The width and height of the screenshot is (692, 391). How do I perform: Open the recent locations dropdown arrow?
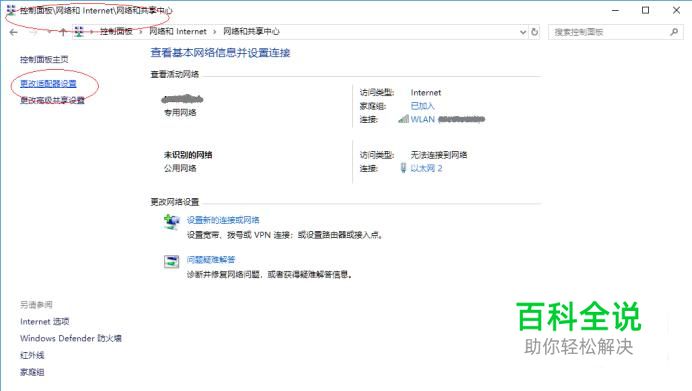49,32
